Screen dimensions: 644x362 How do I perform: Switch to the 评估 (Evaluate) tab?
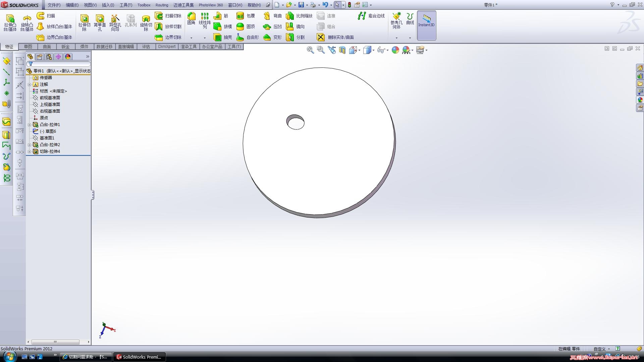pos(146,47)
